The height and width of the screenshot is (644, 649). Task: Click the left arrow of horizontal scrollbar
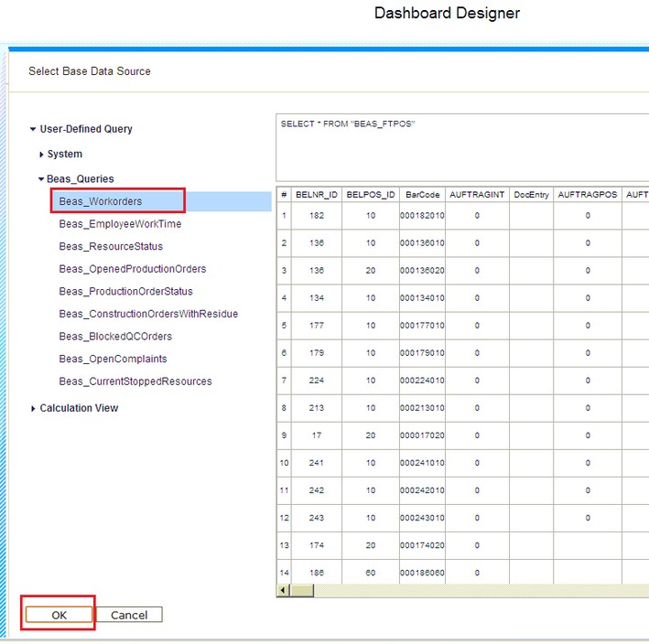(283, 591)
